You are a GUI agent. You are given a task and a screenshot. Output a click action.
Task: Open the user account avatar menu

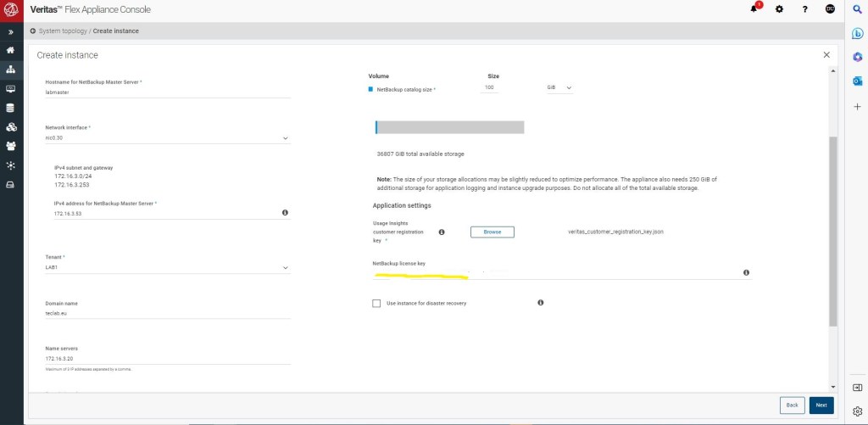click(830, 9)
